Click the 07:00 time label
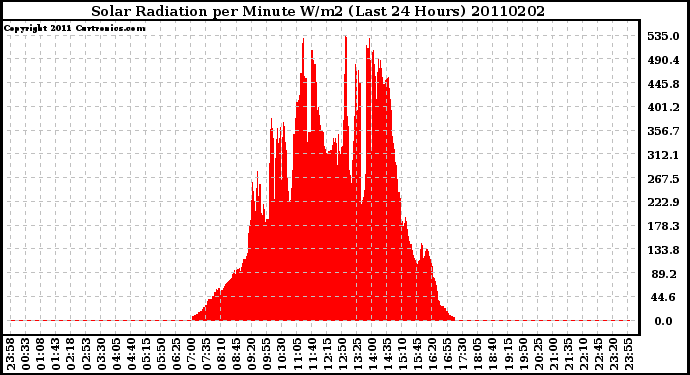This screenshot has width=690, height=375. 191,355
